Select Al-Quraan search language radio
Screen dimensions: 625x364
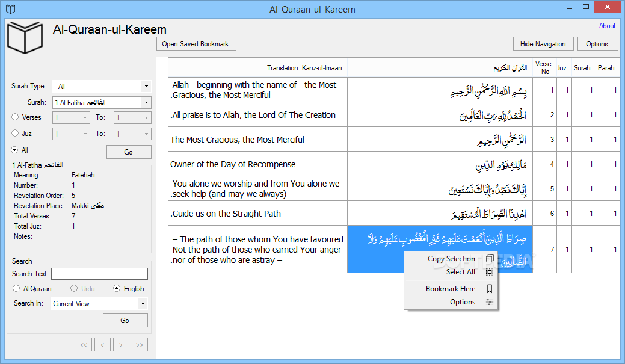point(16,288)
